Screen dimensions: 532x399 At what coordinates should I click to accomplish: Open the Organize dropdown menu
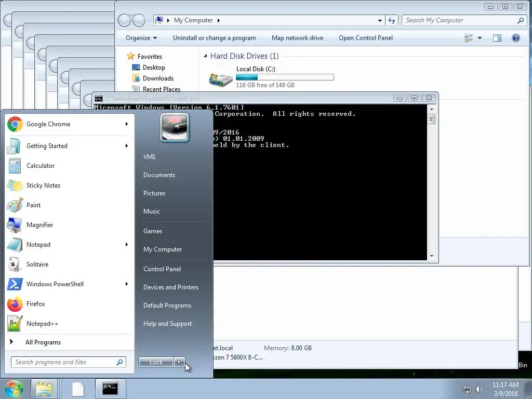(141, 38)
